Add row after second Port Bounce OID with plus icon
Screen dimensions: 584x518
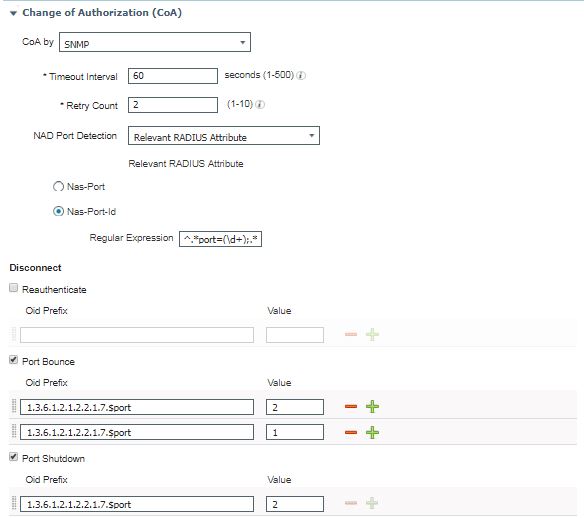click(372, 432)
